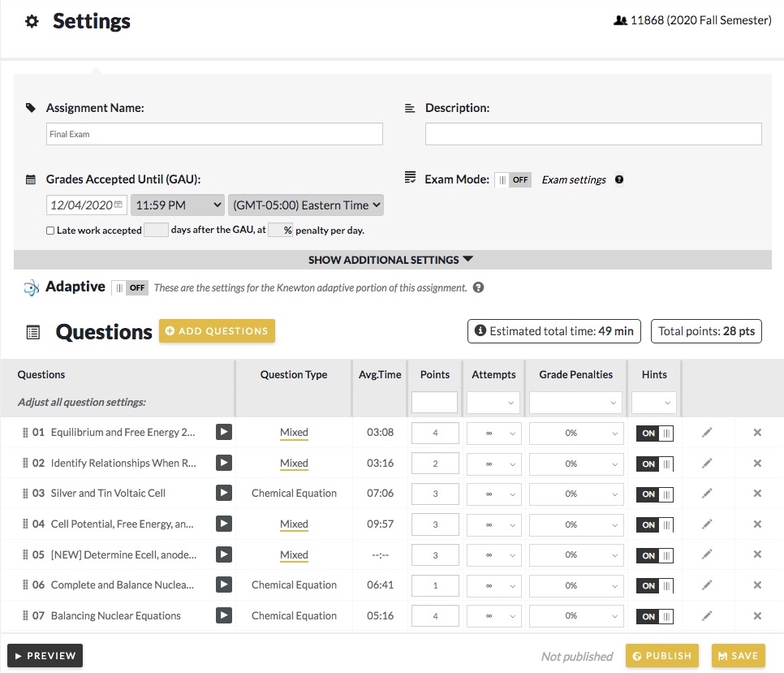
Task: Toggle the Adaptive switch on
Action: [130, 288]
